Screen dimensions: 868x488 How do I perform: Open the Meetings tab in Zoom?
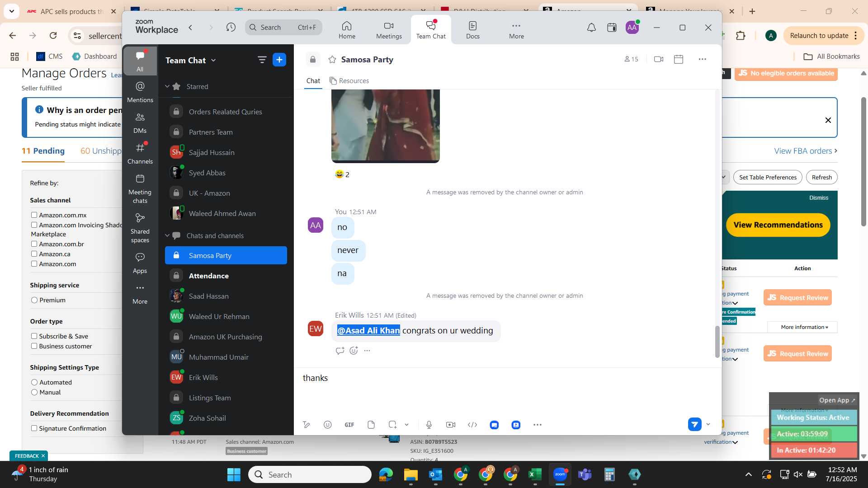389,30
